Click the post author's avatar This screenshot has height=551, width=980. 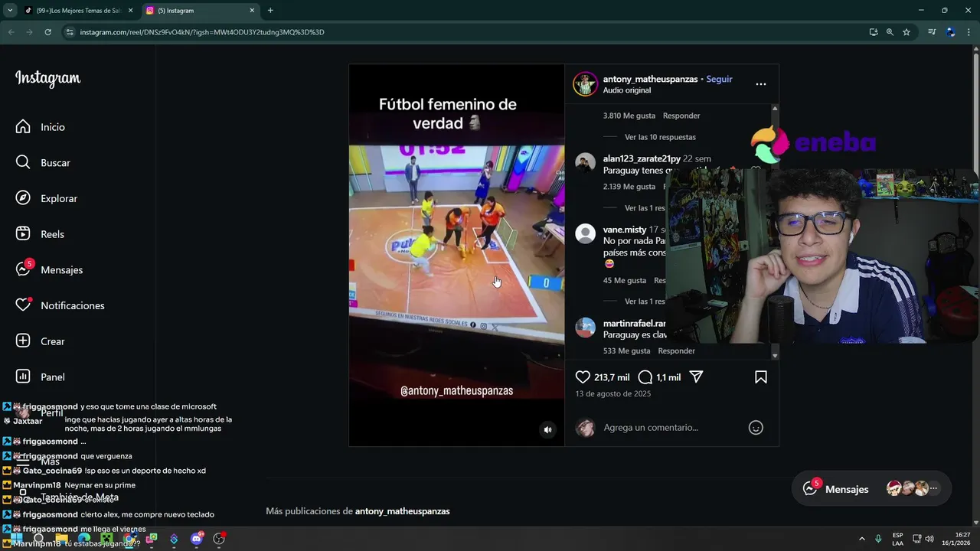586,84
